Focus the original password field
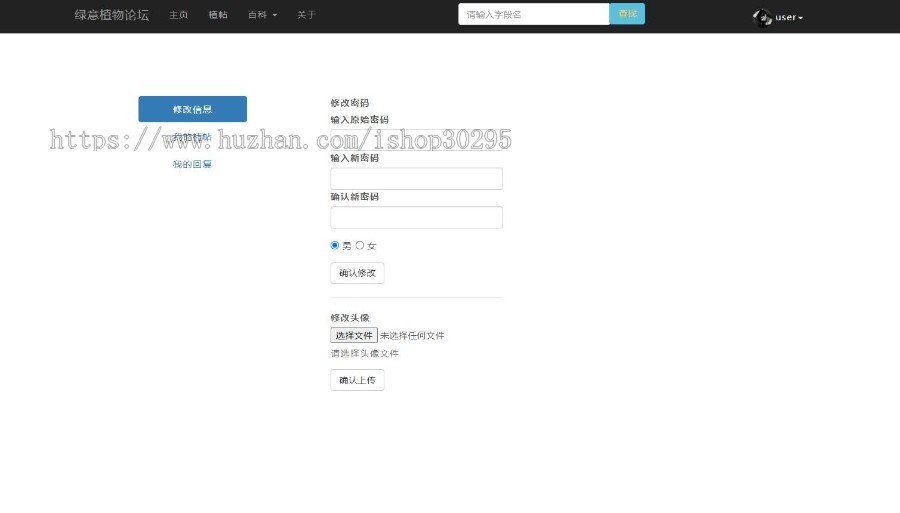 point(416,139)
